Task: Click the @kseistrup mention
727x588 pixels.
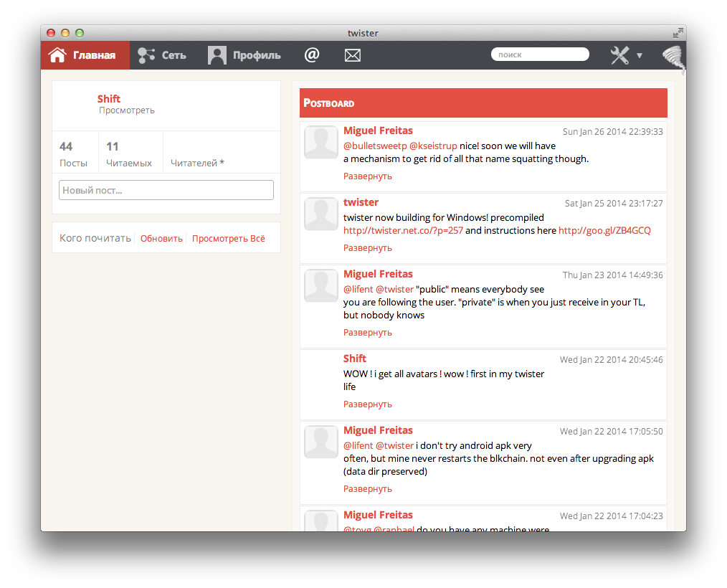Action: pyautogui.click(x=433, y=146)
